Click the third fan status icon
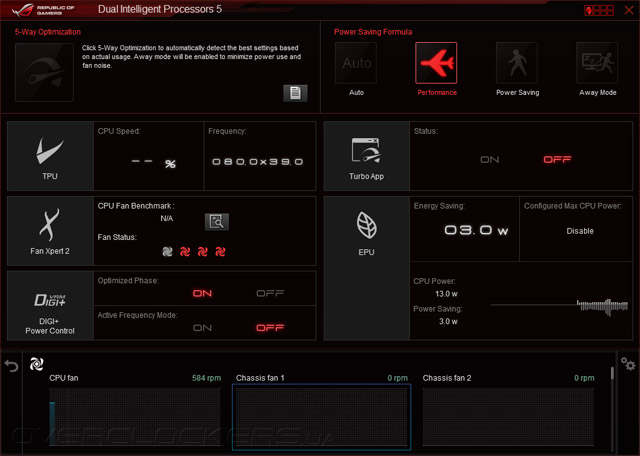Screen dimensions: 640x456 [202, 251]
